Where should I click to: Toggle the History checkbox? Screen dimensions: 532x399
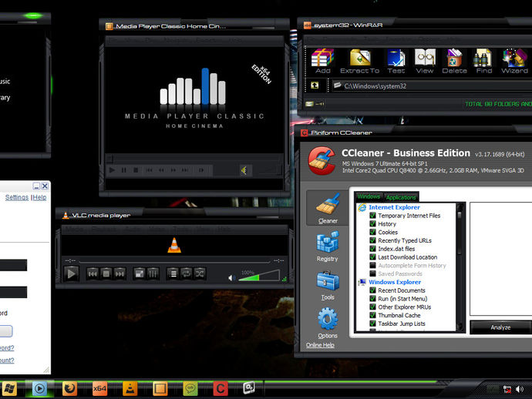[x=372, y=223]
